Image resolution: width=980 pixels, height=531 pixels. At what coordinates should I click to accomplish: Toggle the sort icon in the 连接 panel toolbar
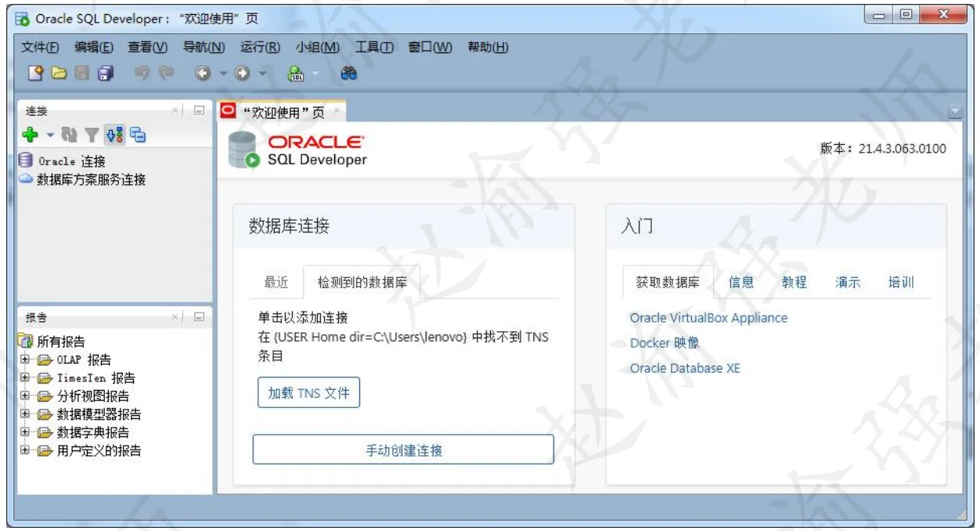(x=114, y=135)
